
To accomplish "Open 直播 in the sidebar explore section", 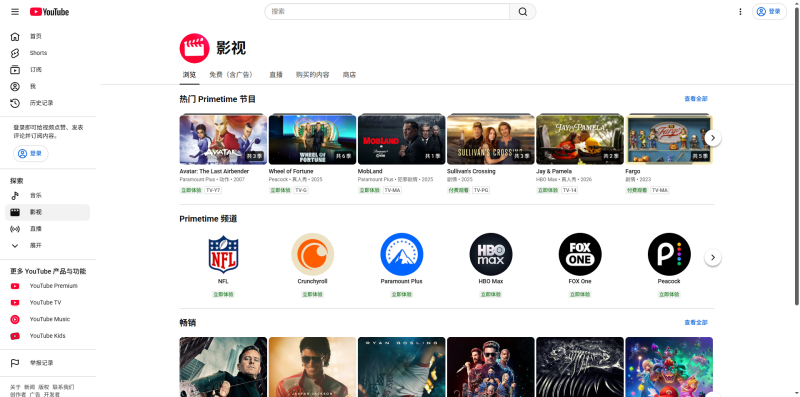I will (47, 229).
